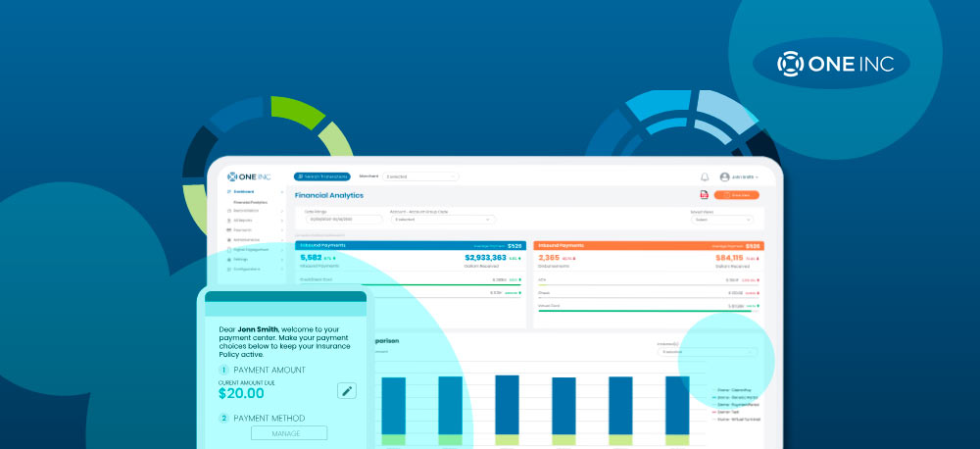980x449 pixels.
Task: Click the PAYMENT METHOD step heading
Action: point(269,419)
